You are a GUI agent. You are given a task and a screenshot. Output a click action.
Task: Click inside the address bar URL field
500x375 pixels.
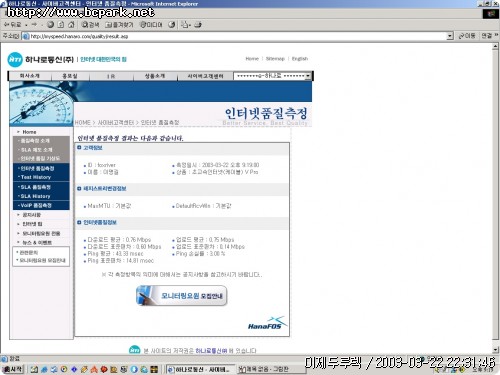point(233,36)
